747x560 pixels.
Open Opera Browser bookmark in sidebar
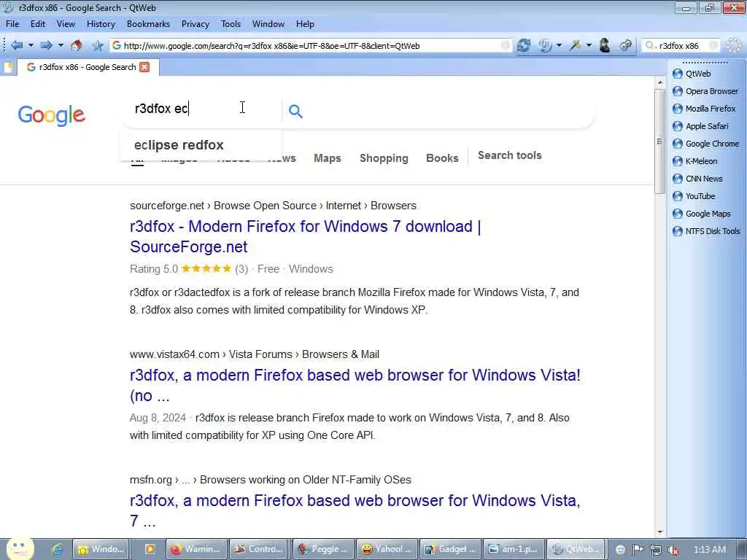(705, 91)
